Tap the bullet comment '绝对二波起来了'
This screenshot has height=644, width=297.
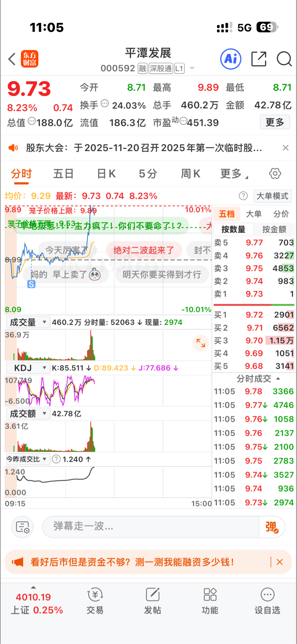point(144,250)
